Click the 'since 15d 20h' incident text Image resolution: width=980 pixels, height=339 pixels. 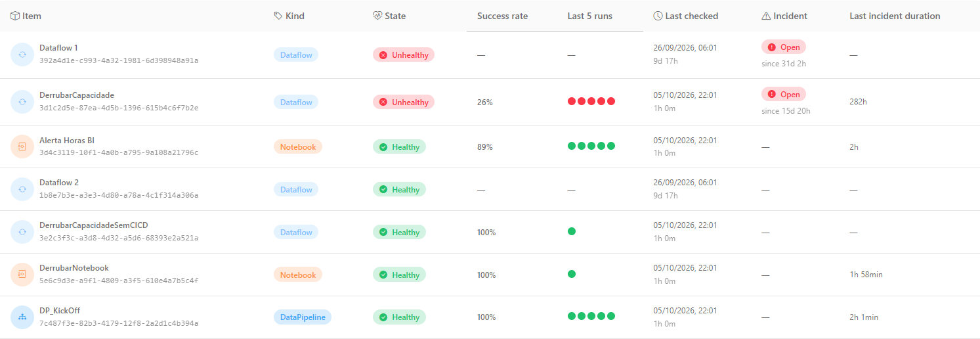tap(786, 111)
